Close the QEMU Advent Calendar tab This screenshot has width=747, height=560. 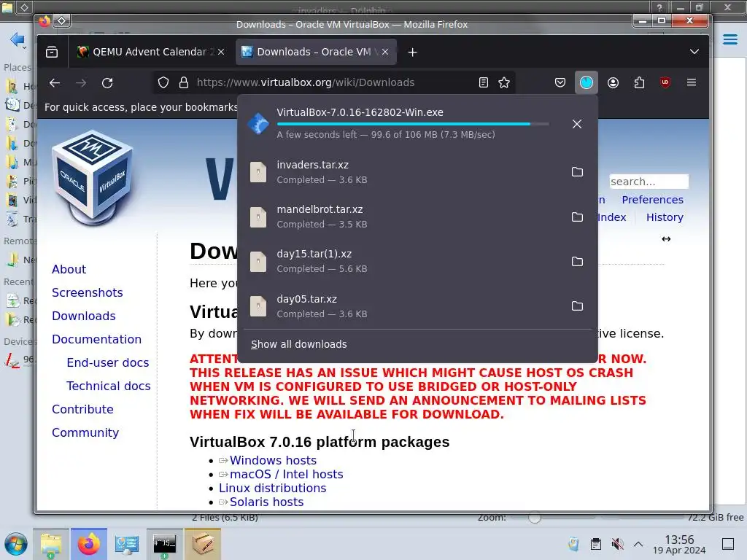point(221,52)
